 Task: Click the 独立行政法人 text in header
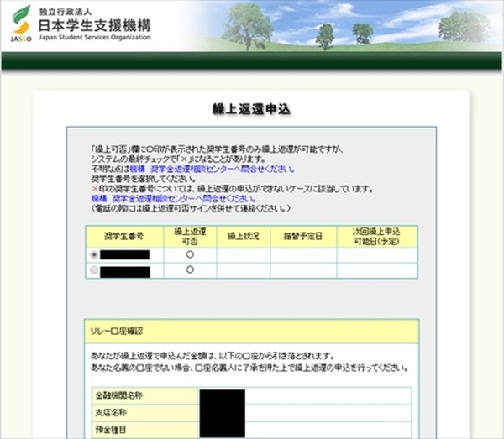[x=66, y=13]
